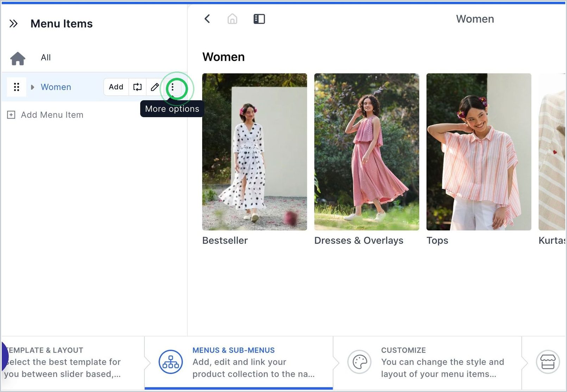Click the Women preview title
Viewport: 567px width, 392px height.
click(x=475, y=19)
